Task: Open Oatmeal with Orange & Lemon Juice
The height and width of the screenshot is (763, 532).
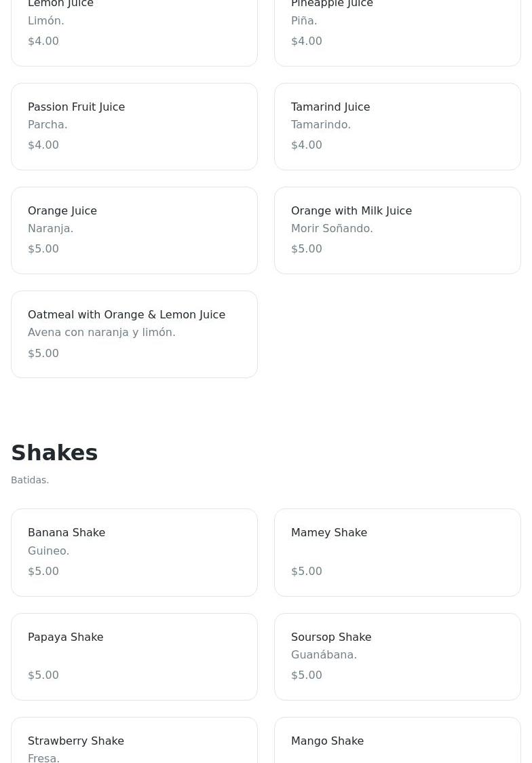Action: point(134,334)
